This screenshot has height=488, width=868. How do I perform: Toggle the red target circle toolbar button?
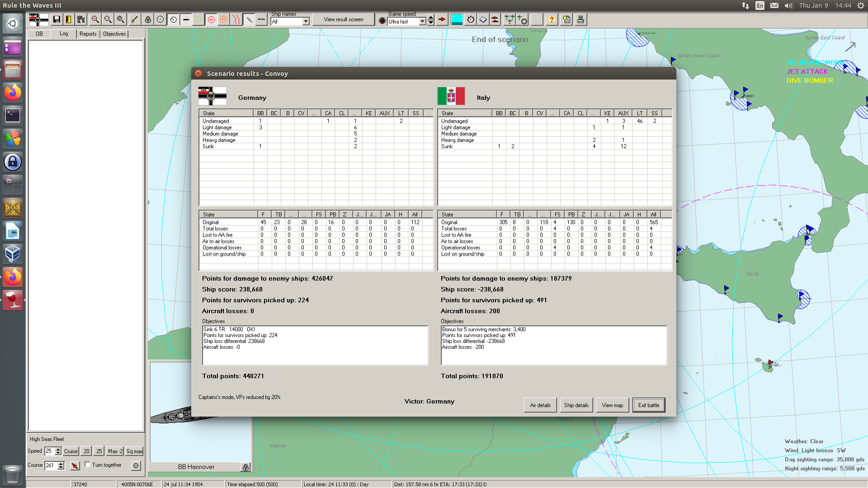(x=211, y=19)
